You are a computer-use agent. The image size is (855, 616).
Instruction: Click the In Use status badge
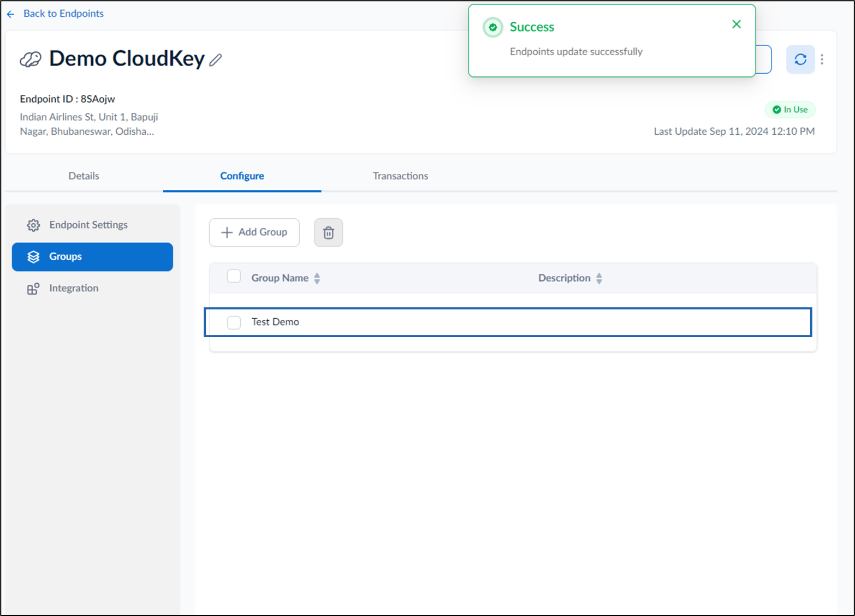789,110
